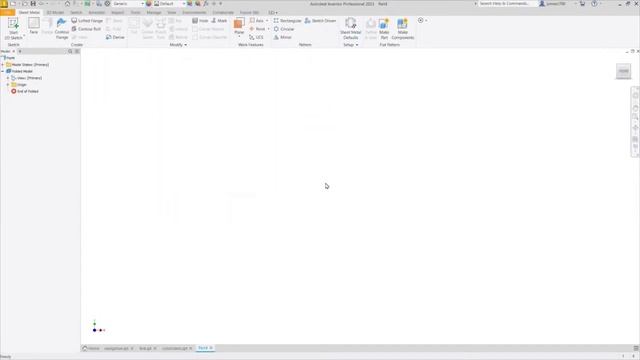Go to Home via quick access house icon
640x360 pixels.
[x=67, y=4]
